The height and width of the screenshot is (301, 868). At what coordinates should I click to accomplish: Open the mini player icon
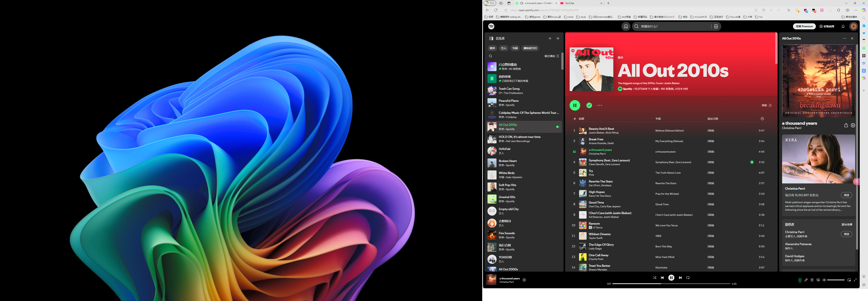click(x=849, y=280)
